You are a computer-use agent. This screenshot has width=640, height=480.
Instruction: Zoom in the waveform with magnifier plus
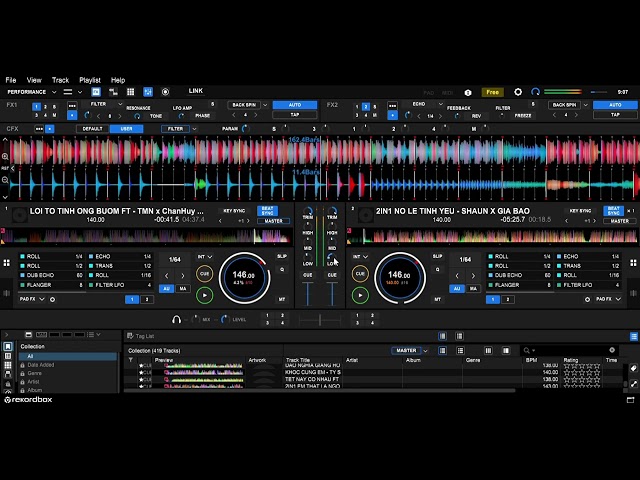pos(5,156)
